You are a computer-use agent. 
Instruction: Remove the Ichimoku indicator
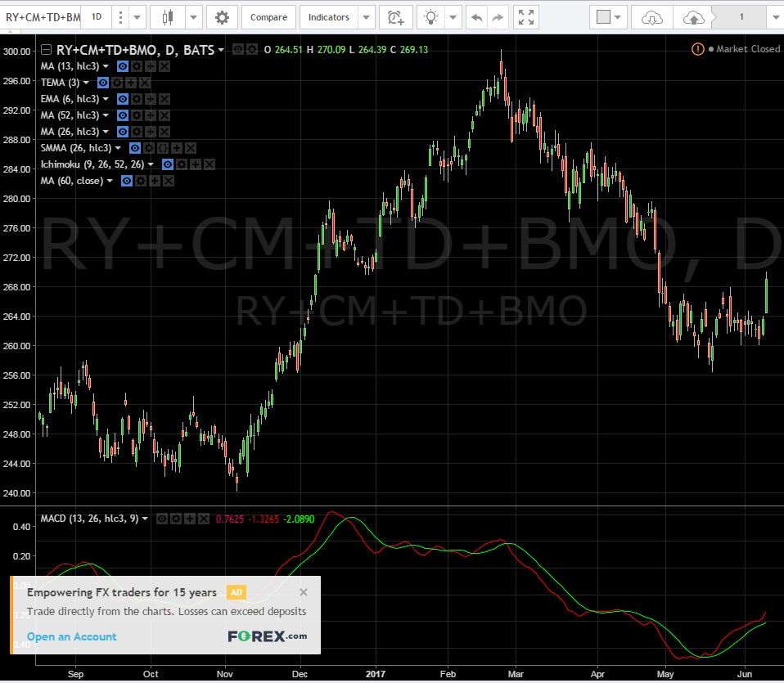click(x=210, y=164)
